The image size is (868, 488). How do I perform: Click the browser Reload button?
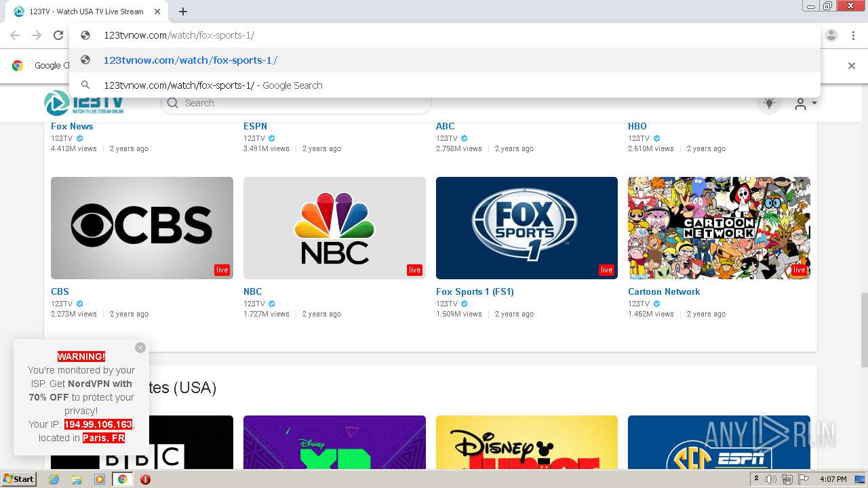[58, 35]
